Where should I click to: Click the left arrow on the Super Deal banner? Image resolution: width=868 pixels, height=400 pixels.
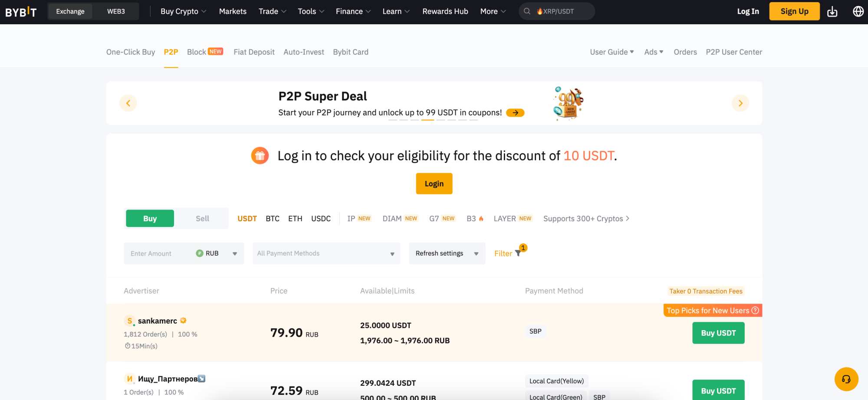click(128, 103)
